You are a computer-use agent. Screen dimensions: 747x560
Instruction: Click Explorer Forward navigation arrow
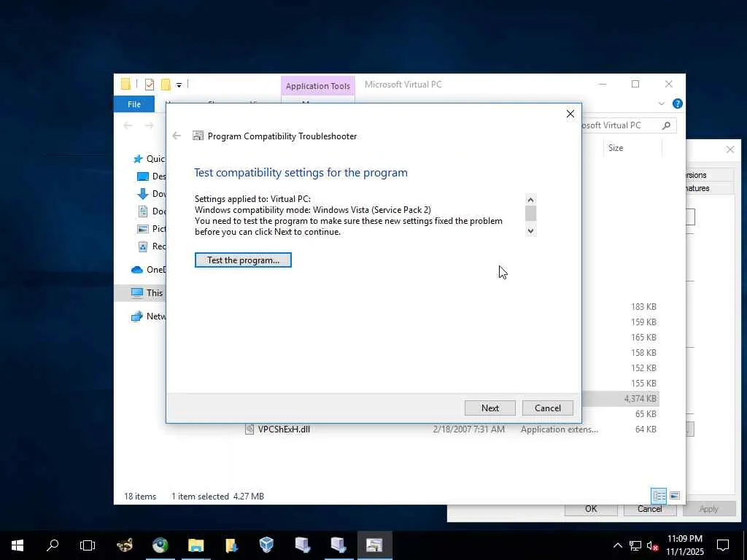(149, 125)
